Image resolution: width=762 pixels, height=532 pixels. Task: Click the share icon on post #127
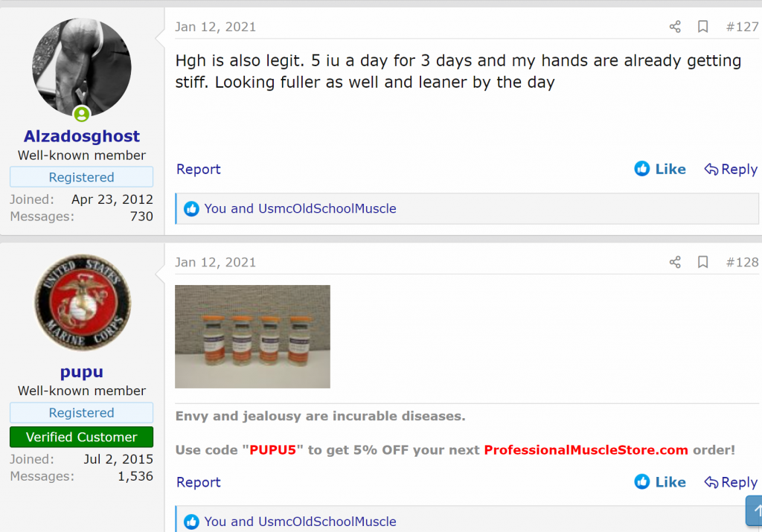[674, 27]
